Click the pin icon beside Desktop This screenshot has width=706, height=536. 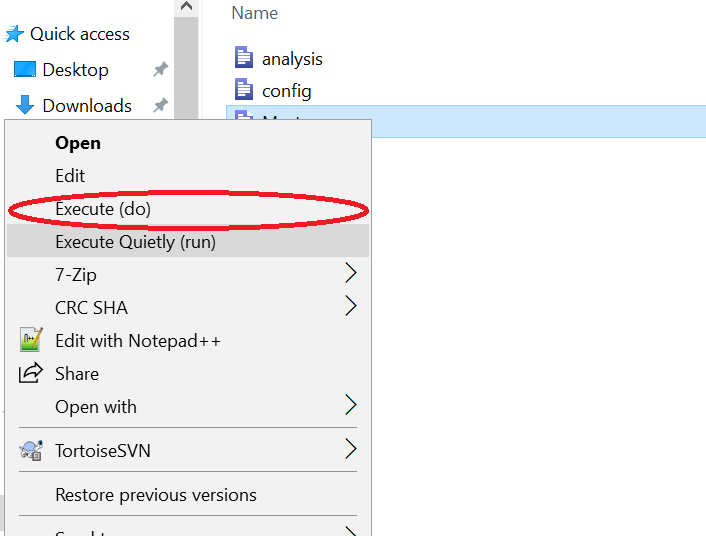pos(160,70)
